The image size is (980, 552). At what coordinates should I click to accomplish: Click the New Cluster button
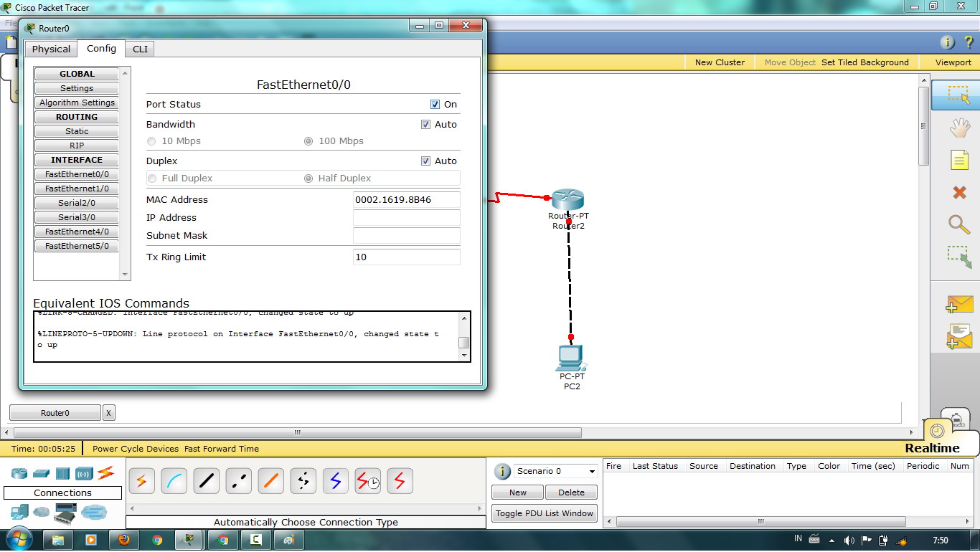pyautogui.click(x=720, y=62)
